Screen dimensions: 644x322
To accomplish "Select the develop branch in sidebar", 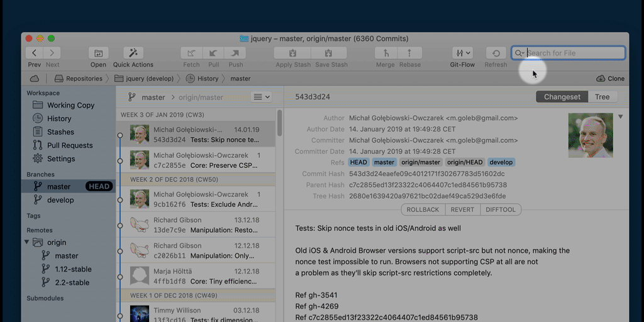I will [60, 200].
